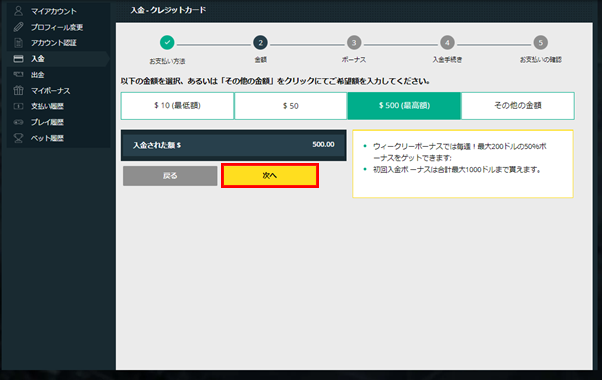Viewport: 602px width, 380px height.
Task: Click the withdrawal icon in sidebar
Action: pyautogui.click(x=18, y=74)
